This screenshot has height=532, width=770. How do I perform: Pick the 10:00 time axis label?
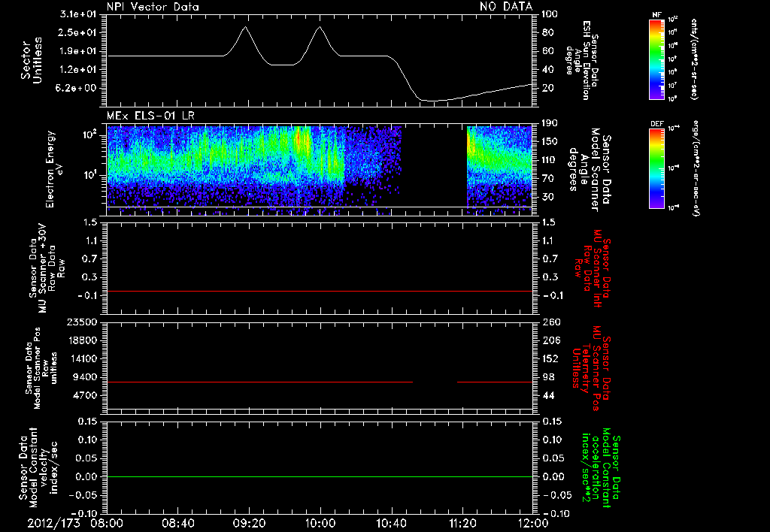pyautogui.click(x=320, y=522)
